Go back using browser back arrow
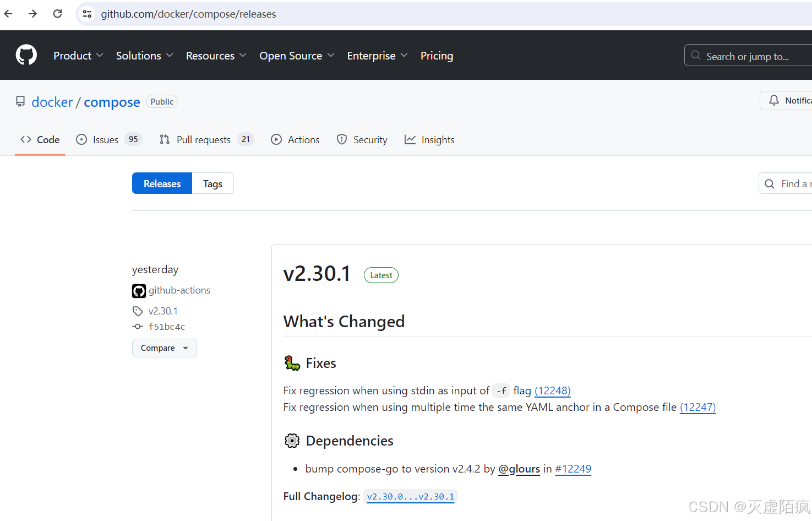Viewport: 812px width, 521px height. (8, 14)
